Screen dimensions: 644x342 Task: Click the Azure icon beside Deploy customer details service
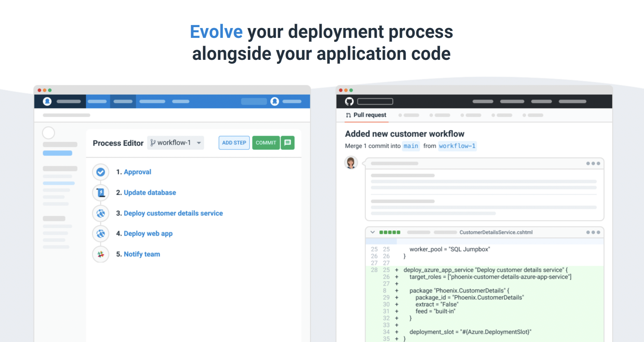point(100,213)
